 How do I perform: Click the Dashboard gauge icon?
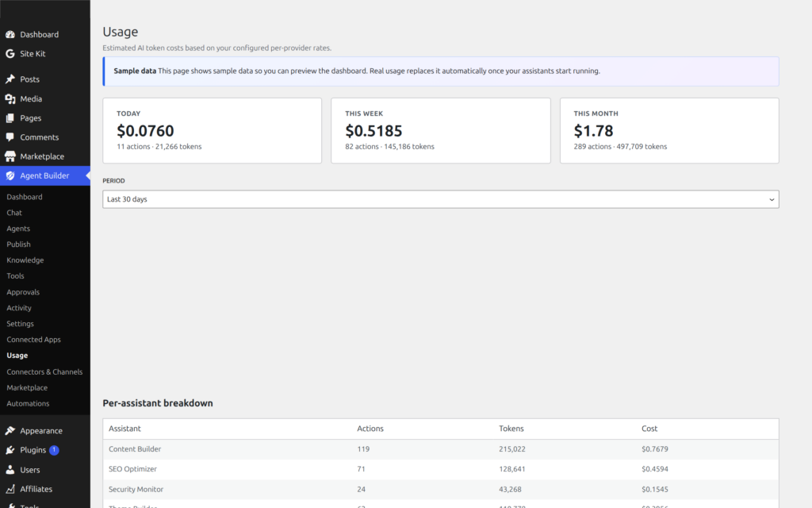click(x=10, y=34)
